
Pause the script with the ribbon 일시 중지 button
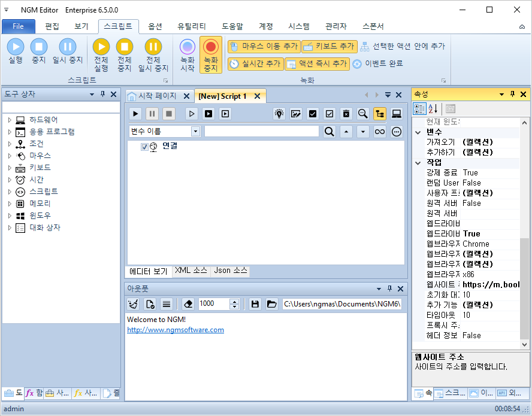click(x=68, y=51)
